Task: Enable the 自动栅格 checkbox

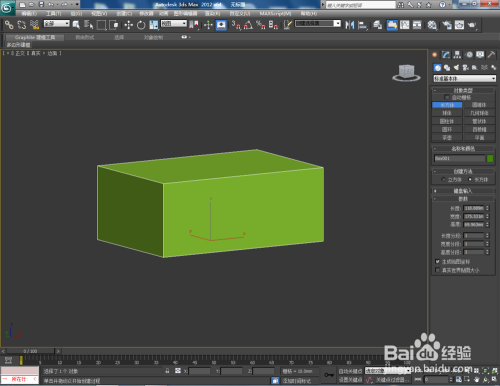Action: point(447,97)
